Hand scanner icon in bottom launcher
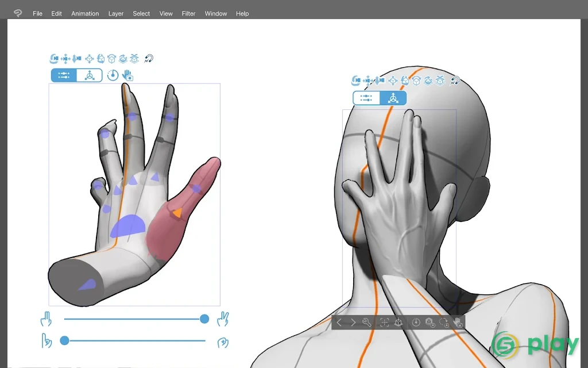The image size is (588, 368). pos(458,323)
